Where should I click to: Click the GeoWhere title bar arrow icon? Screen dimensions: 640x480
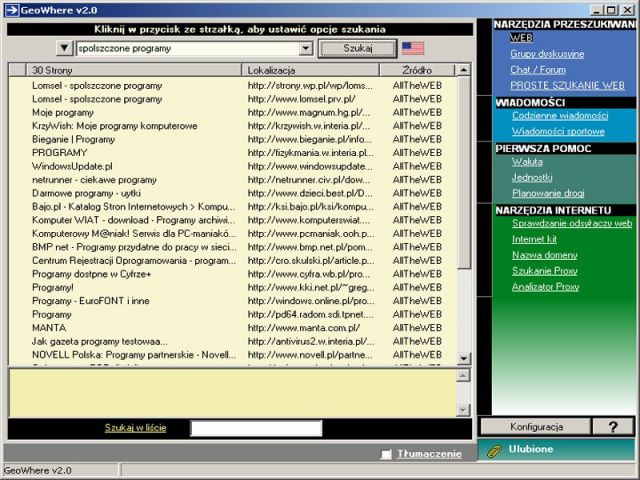(x=11, y=10)
